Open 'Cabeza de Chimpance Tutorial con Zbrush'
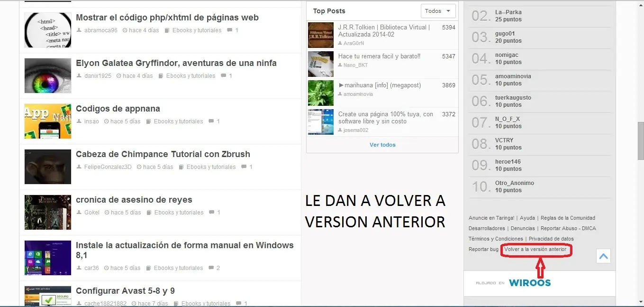Image resolution: width=644 pixels, height=307 pixels. tap(163, 154)
